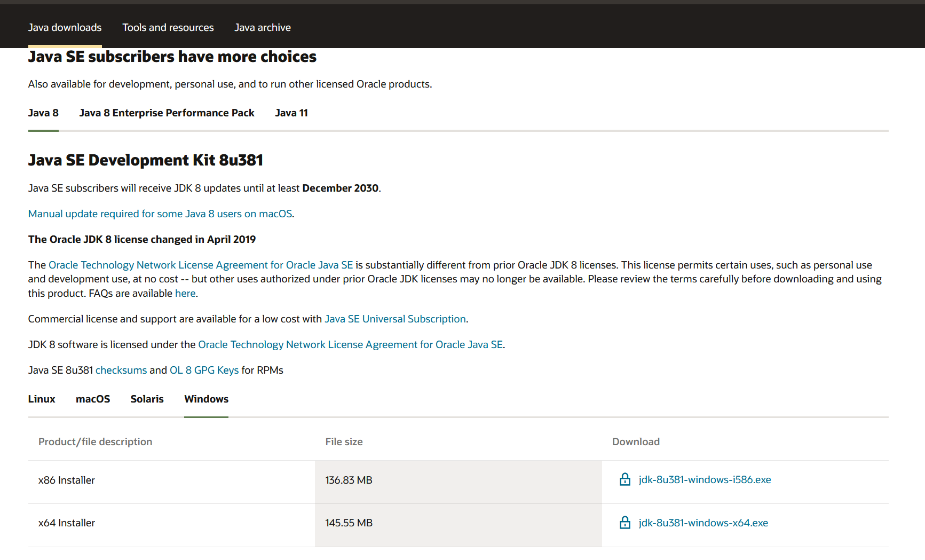Select the Java 8 tab
This screenshot has height=560, width=925.
pos(43,113)
